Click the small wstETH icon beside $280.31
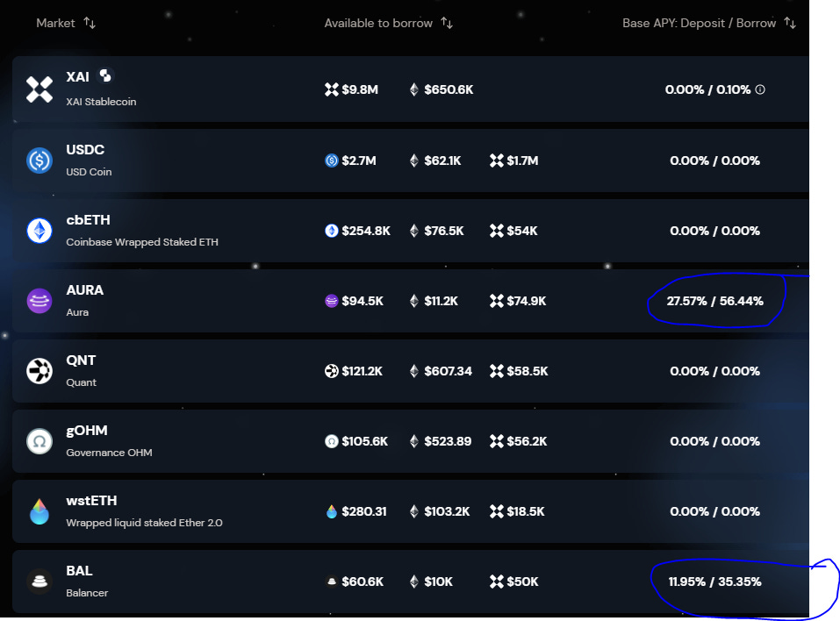The image size is (840, 621). pyautogui.click(x=332, y=511)
